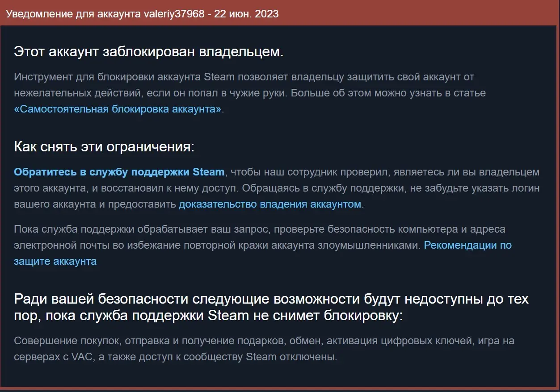Image resolution: width=560 pixels, height=392 pixels.
Task: Follow the «Рекомендации по защите аккаунта» link
Action: coord(263,253)
